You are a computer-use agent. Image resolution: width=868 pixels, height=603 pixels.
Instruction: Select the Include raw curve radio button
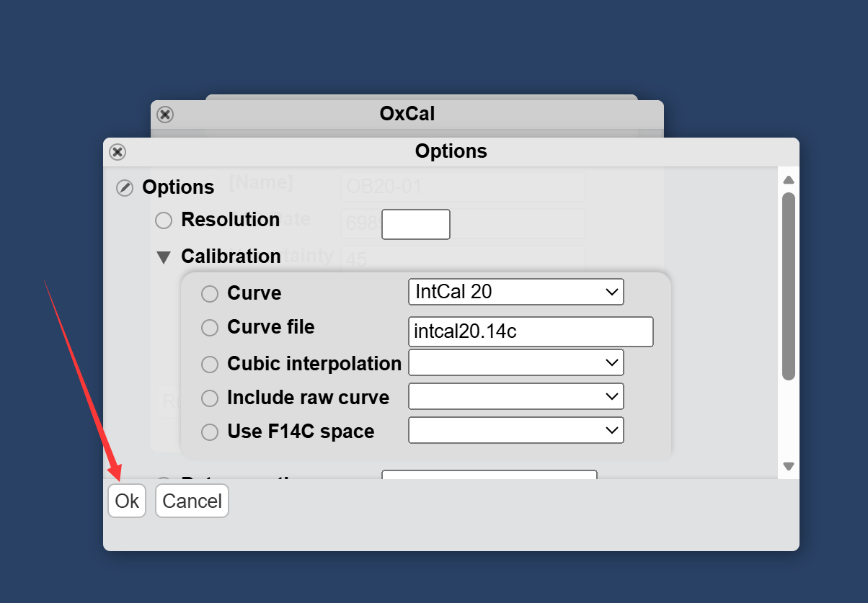coord(210,398)
